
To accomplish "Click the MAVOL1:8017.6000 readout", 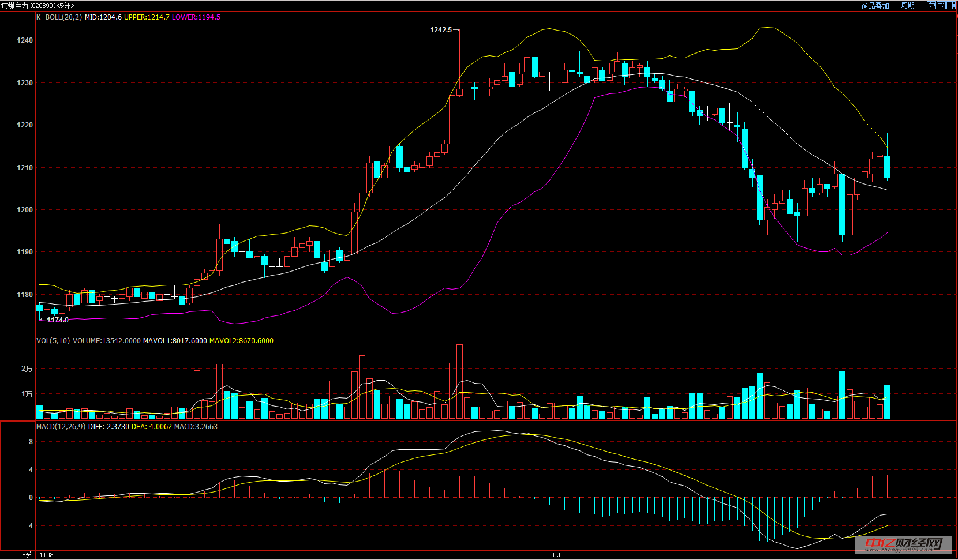I will [x=175, y=341].
